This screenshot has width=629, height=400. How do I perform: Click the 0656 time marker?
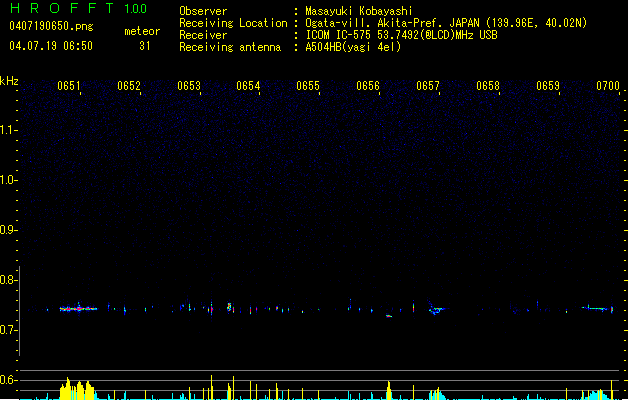368,86
